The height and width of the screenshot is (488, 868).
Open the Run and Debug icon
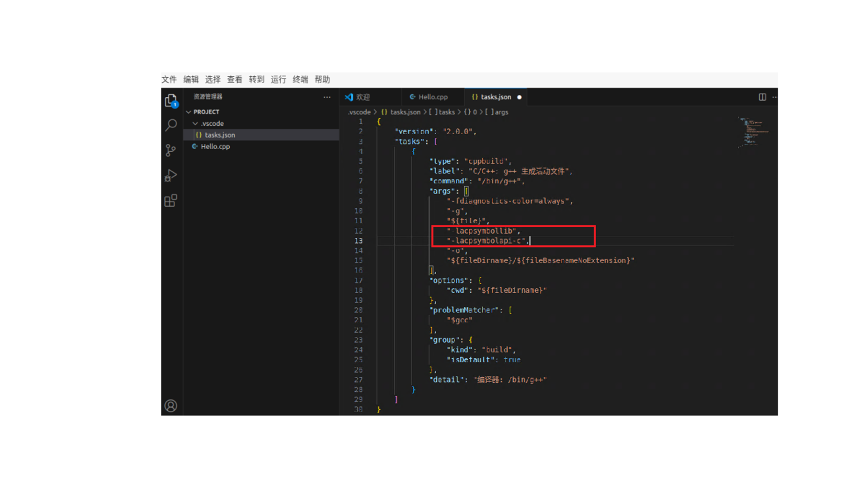point(171,175)
